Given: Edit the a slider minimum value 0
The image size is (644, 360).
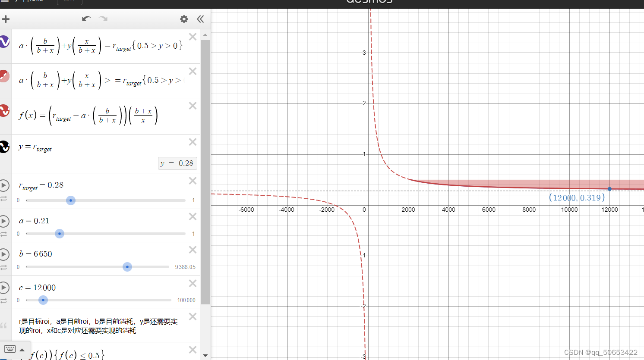Looking at the screenshot, I should click(x=18, y=234).
